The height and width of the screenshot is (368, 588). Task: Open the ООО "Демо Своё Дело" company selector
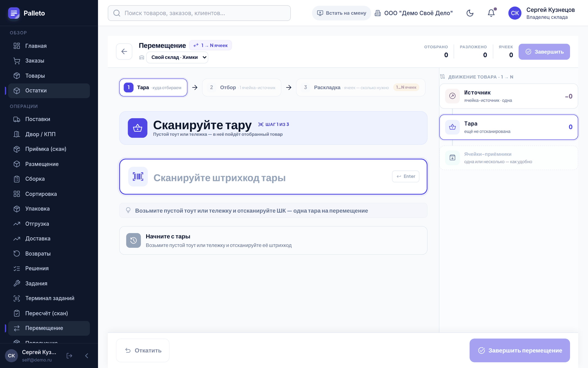(414, 13)
